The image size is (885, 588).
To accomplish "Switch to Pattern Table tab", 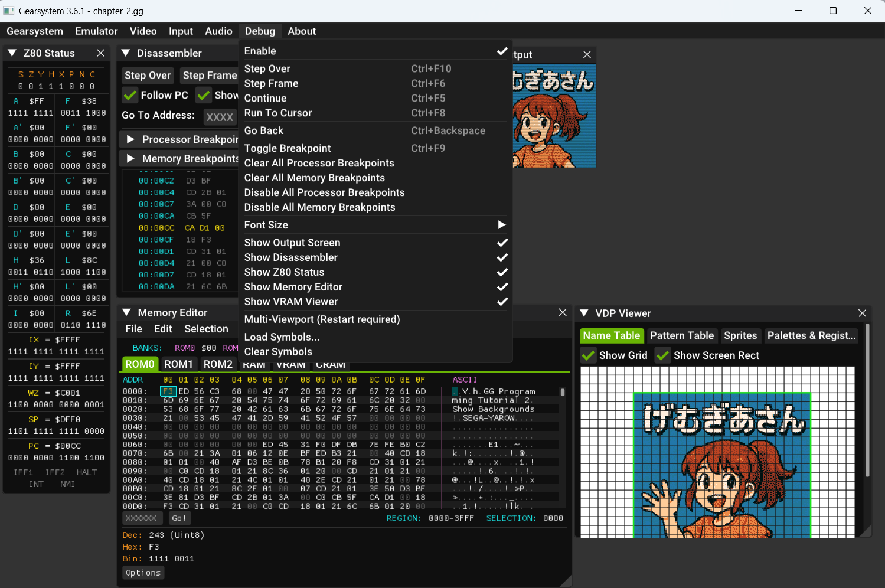I will pos(682,335).
